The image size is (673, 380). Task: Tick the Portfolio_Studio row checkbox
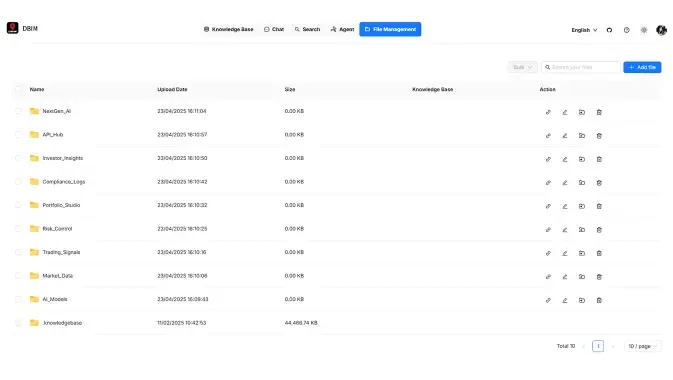pos(18,205)
